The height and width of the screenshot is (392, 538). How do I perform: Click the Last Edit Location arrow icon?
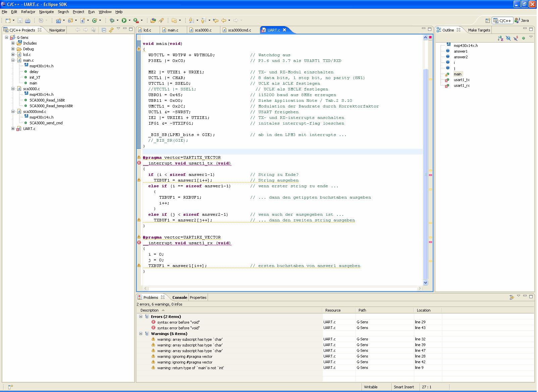point(215,20)
